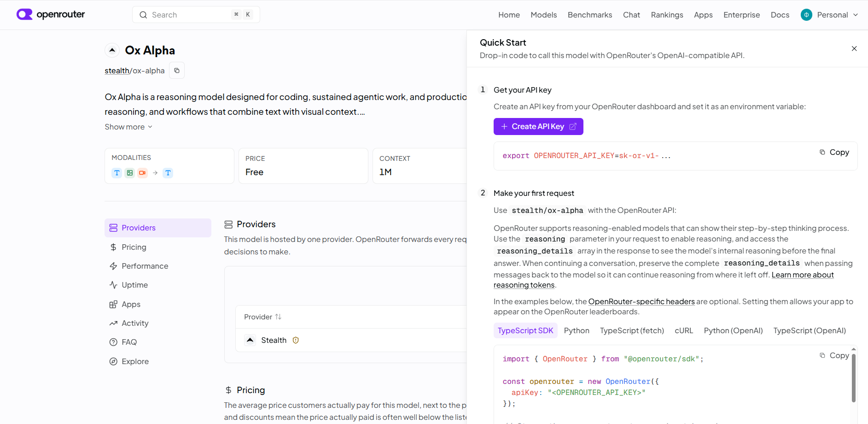
Task: Follow the stealth author link
Action: coord(117,71)
